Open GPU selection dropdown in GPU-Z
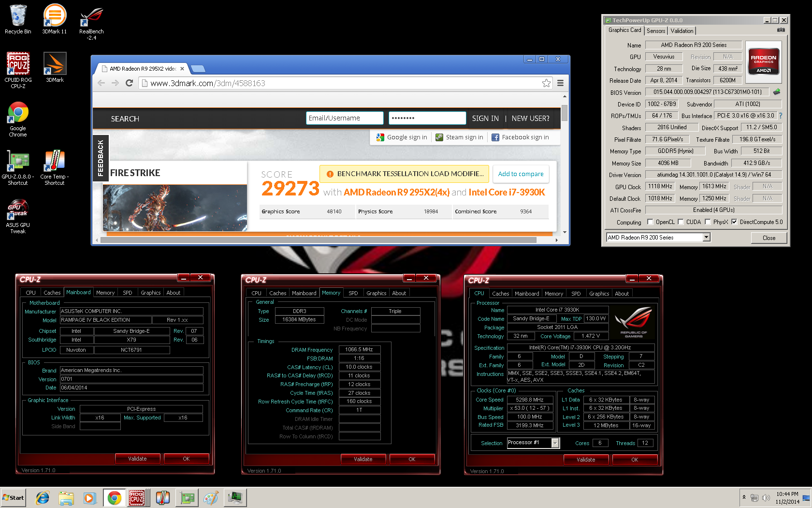 tap(706, 237)
